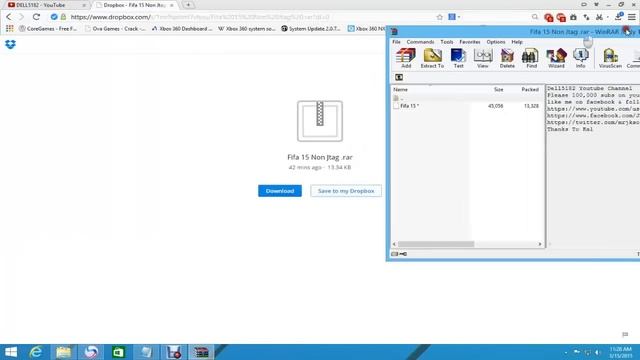640x360 pixels.
Task: Bookmark this page with the star icon
Action: click(x=440, y=17)
